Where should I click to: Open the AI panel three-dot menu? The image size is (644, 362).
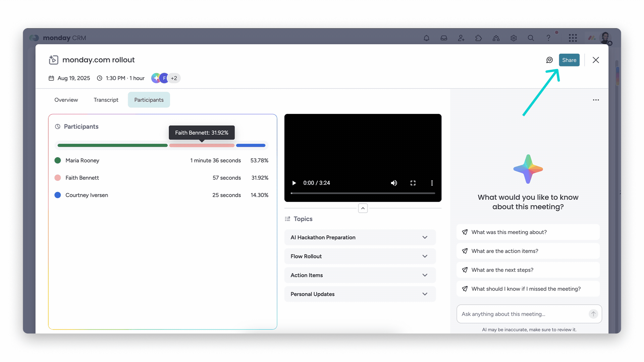pyautogui.click(x=596, y=100)
